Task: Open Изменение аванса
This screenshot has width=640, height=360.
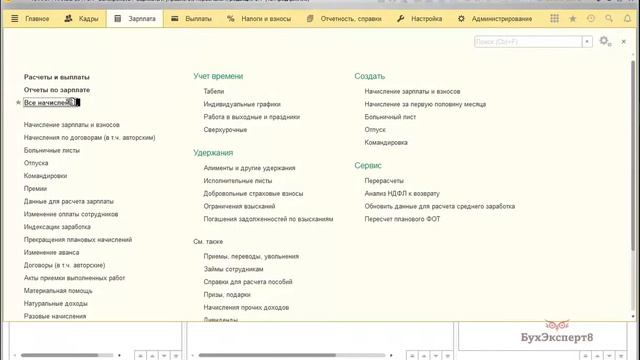Action: (51, 252)
